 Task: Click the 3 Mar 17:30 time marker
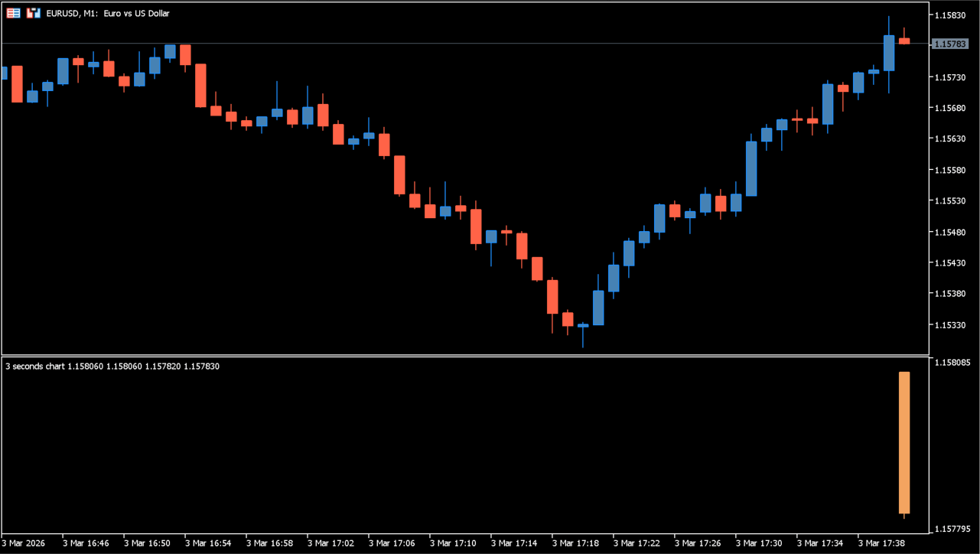[761, 543]
